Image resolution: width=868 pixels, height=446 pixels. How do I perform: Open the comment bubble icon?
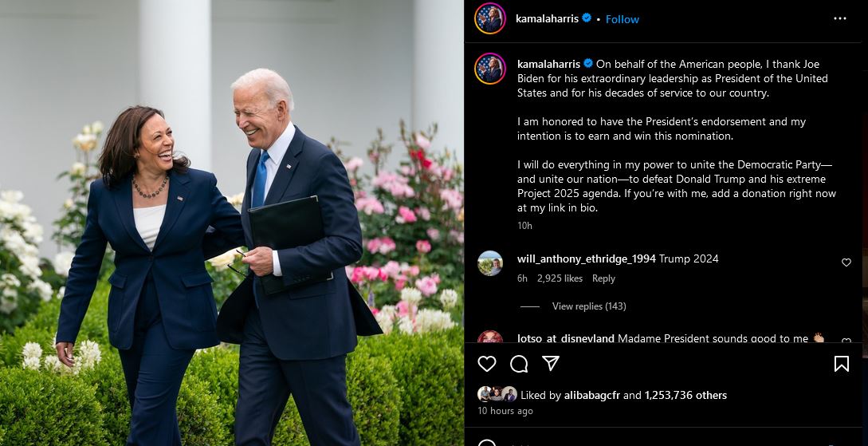[519, 364]
